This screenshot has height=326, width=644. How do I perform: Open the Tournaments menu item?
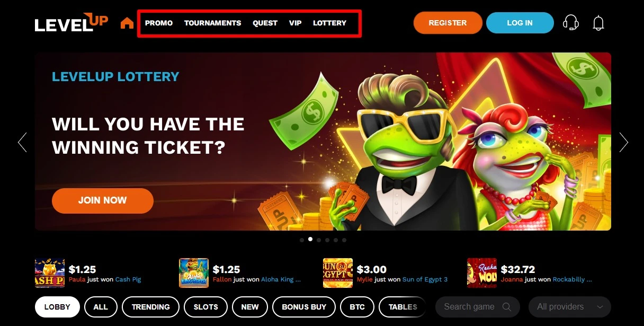click(212, 23)
